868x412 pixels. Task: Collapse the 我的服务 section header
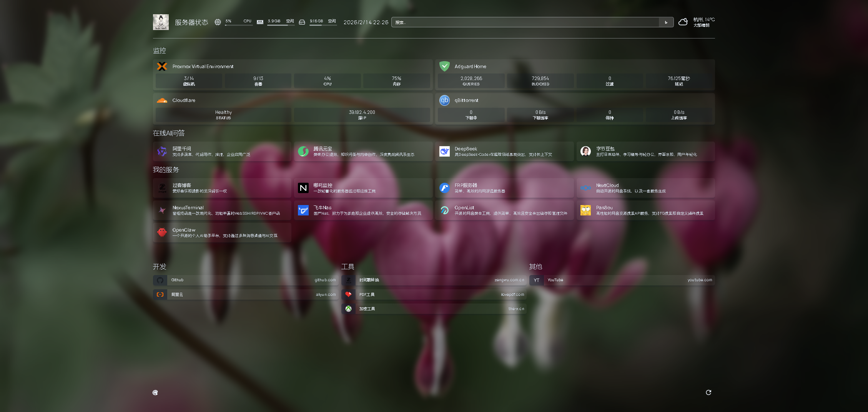(x=166, y=170)
